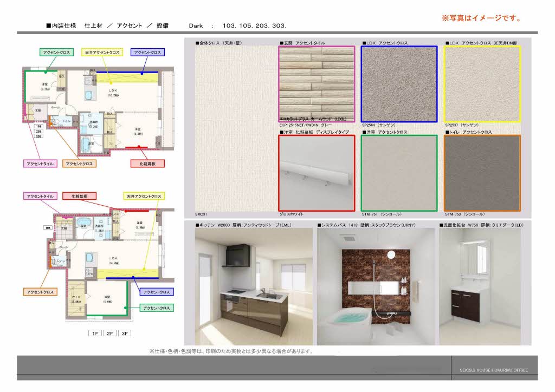
Task: Open the kitchen W2000 photo
Action: [x=254, y=286]
